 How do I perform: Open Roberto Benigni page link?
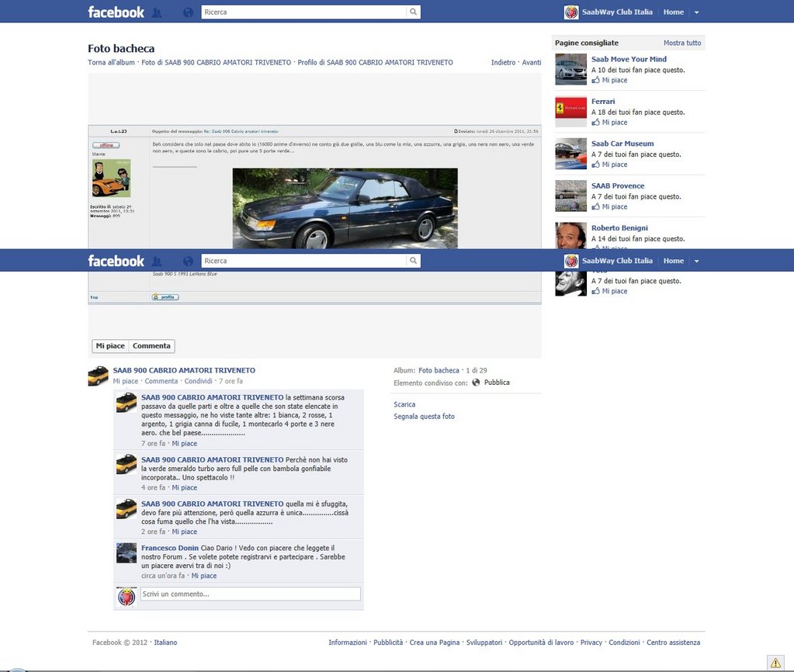tap(619, 228)
